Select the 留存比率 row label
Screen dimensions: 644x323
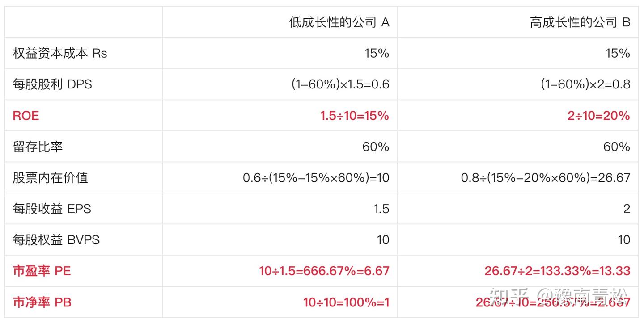click(x=38, y=147)
